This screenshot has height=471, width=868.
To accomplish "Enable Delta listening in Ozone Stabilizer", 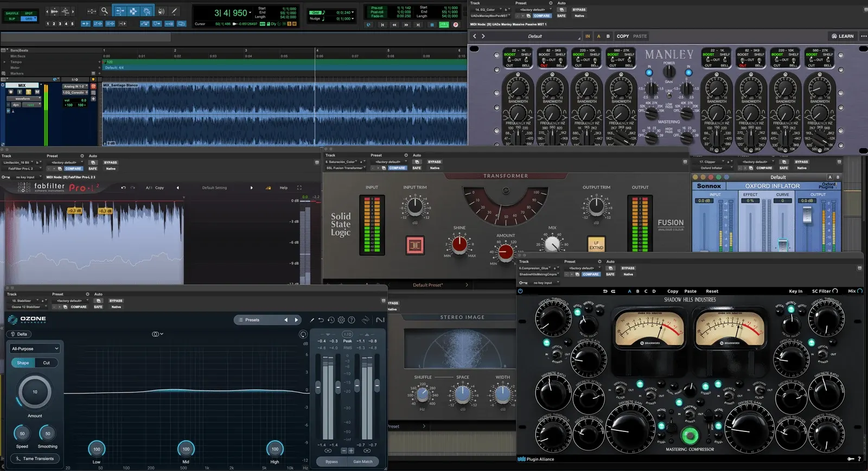I will 19,334.
